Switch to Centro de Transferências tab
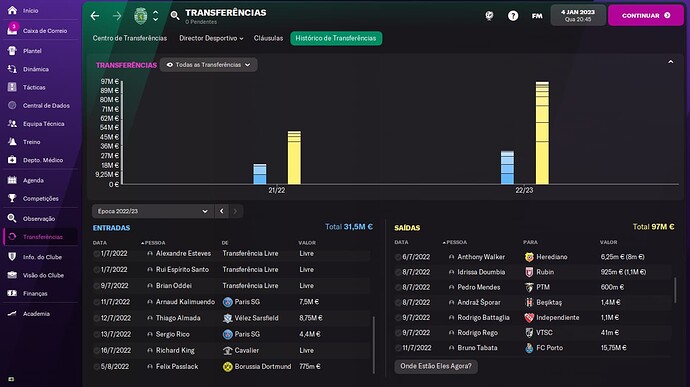The height and width of the screenshot is (387, 690). click(x=130, y=38)
